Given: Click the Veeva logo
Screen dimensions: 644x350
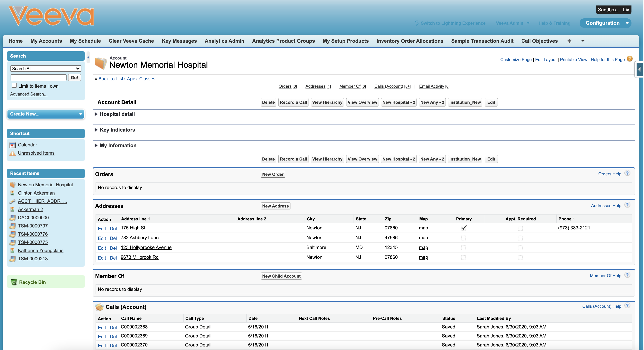Looking at the screenshot, I should pos(51,16).
